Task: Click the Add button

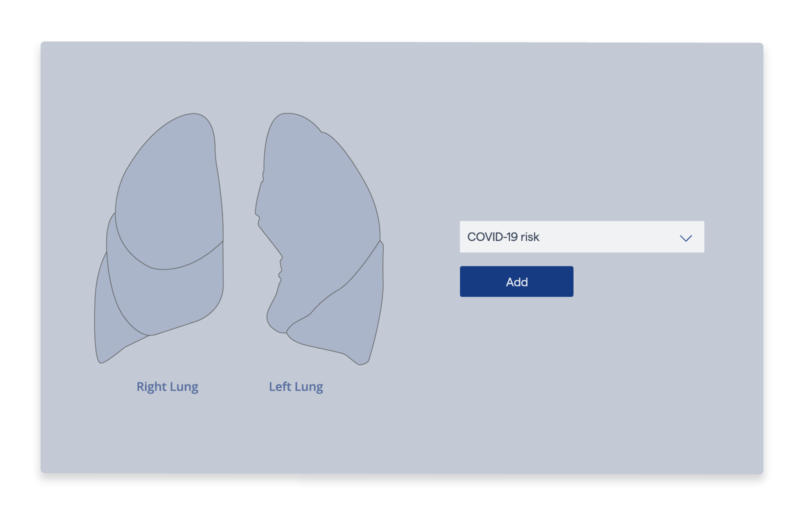Action: point(516,281)
